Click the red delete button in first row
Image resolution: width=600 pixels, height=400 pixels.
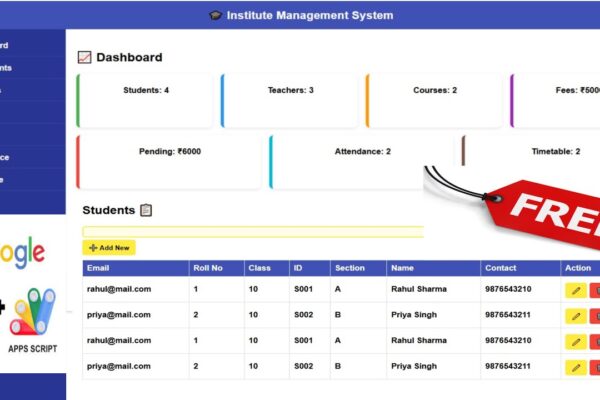pyautogui.click(x=595, y=291)
